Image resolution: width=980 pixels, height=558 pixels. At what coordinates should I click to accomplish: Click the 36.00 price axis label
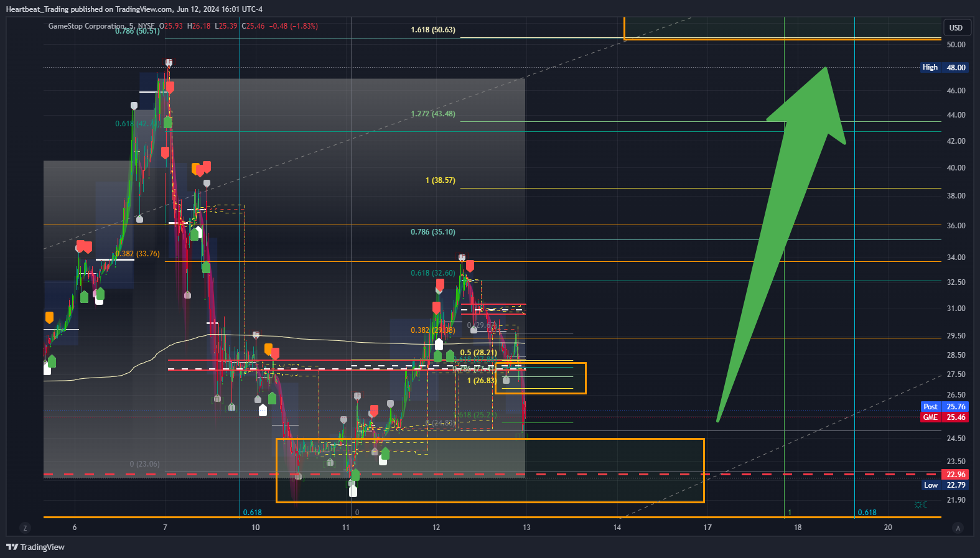[x=956, y=226]
